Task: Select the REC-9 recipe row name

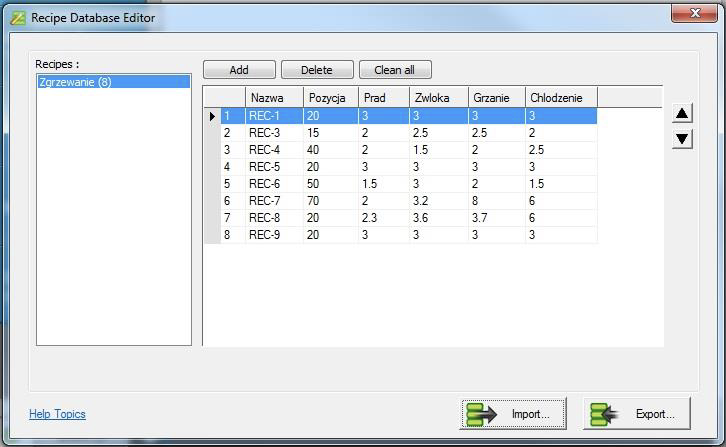Action: click(x=273, y=235)
